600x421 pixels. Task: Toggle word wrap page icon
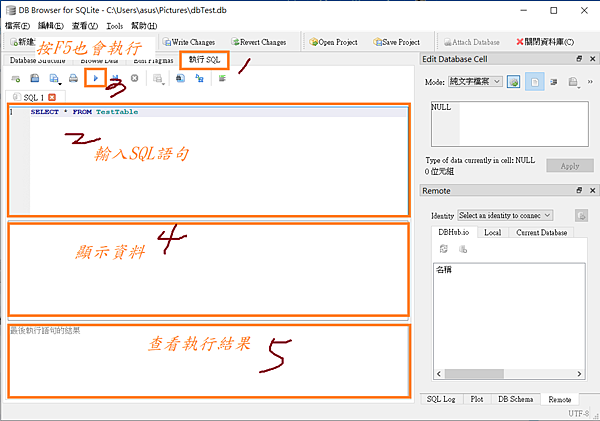(x=535, y=82)
